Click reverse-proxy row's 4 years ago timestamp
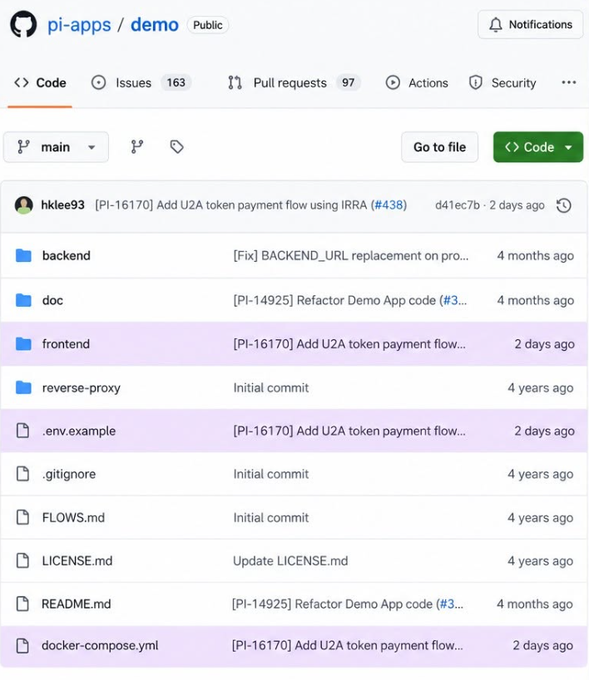This screenshot has height=680, width=589. point(540,388)
